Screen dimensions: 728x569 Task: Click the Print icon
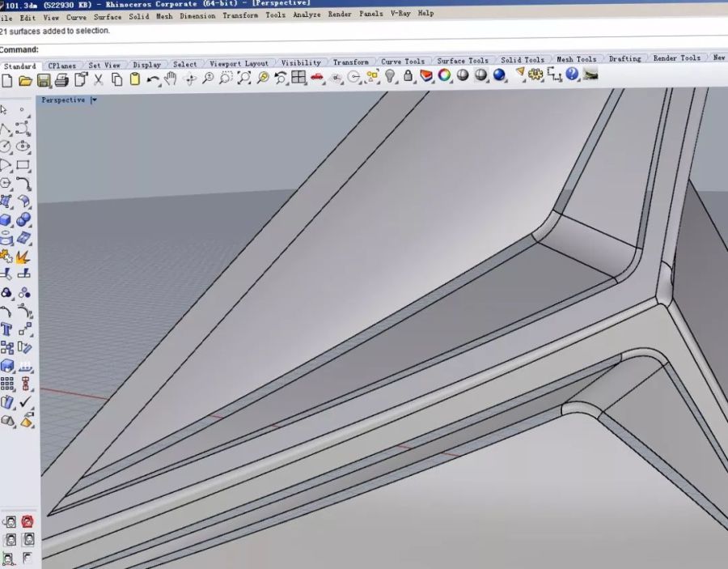(x=62, y=79)
